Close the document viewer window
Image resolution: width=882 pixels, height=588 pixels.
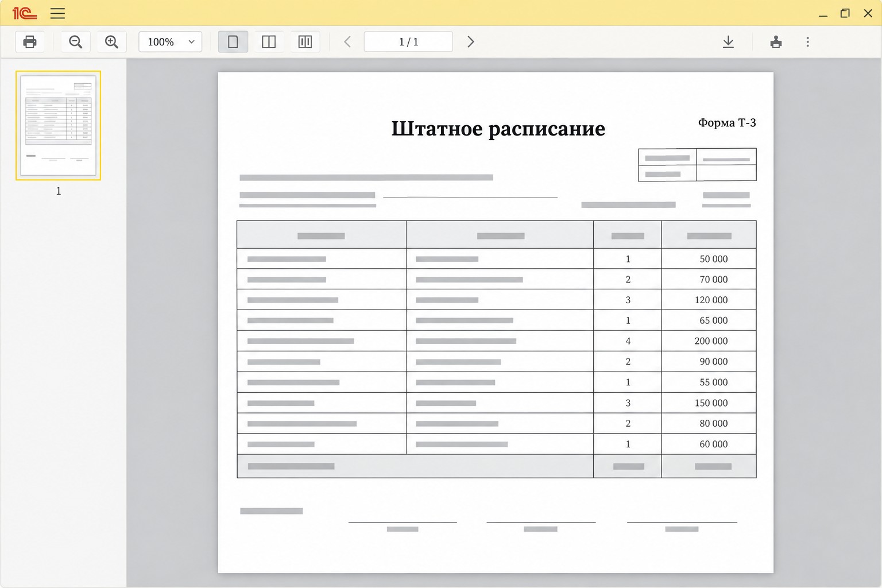[x=868, y=13]
